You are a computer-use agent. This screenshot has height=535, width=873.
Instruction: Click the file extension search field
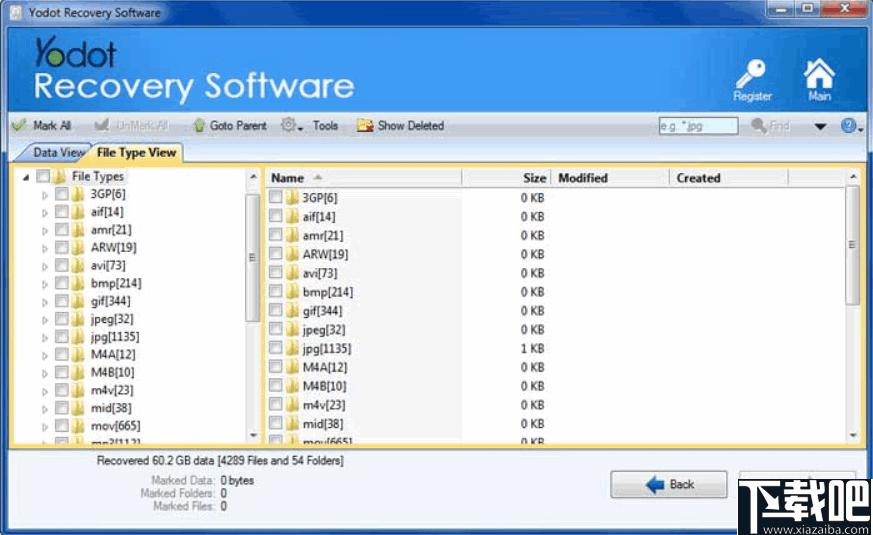point(698,126)
